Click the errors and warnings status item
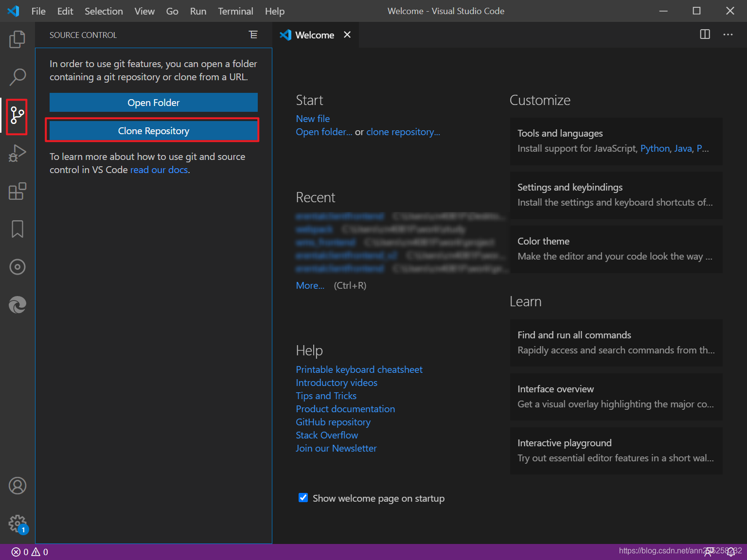This screenshot has height=560, width=747. point(30,552)
